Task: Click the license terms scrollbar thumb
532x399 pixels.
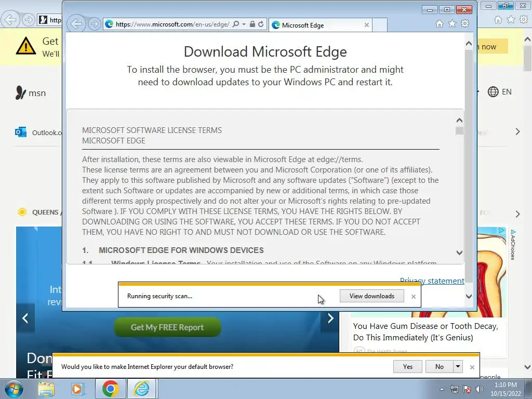Action: click(459, 130)
